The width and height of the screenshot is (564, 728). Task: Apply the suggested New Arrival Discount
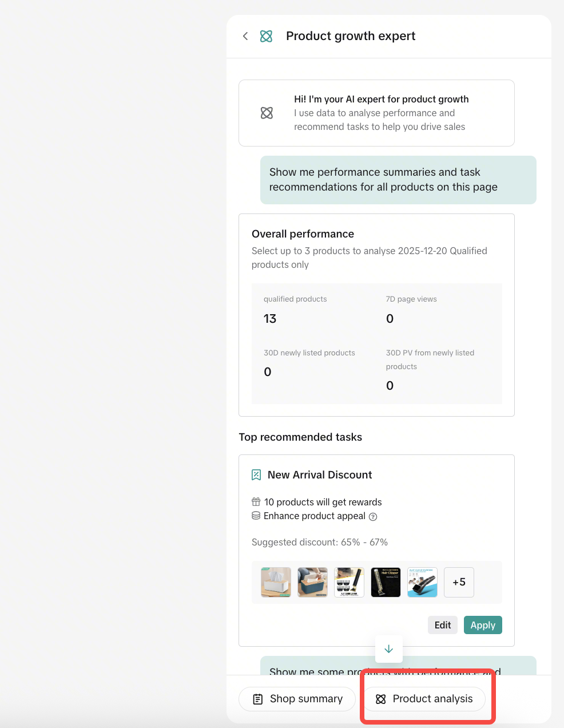(483, 625)
